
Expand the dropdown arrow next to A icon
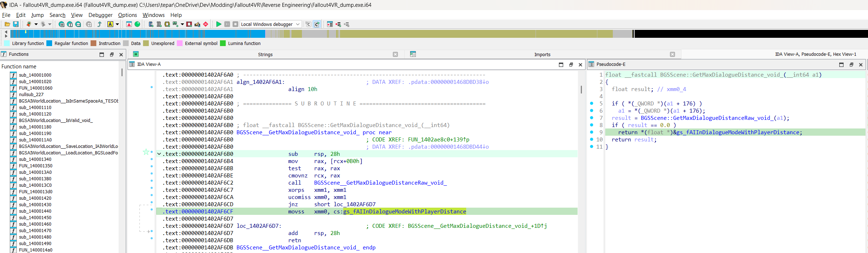[x=117, y=24]
